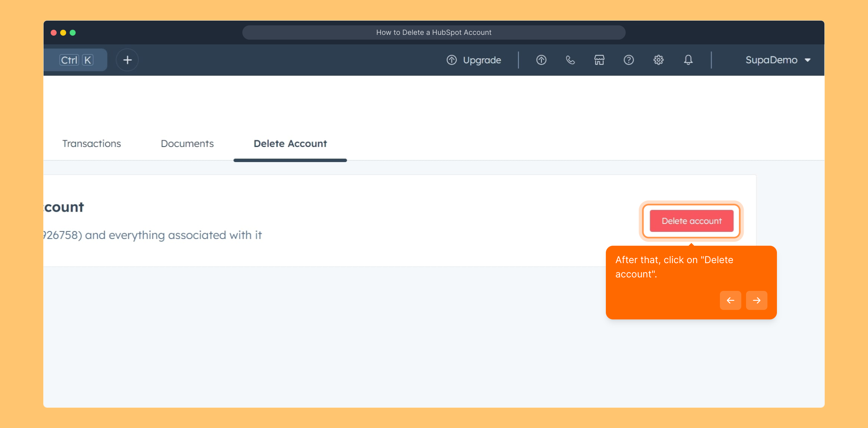Expand the SupaDemo account dropdown
This screenshot has height=428, width=868.
click(771, 60)
